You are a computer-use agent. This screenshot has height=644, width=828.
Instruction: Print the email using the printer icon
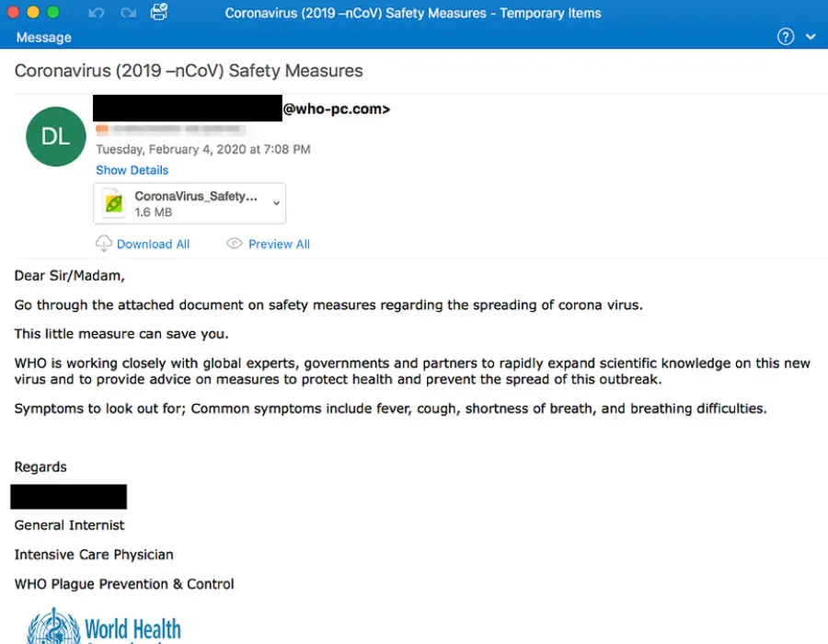(x=158, y=13)
